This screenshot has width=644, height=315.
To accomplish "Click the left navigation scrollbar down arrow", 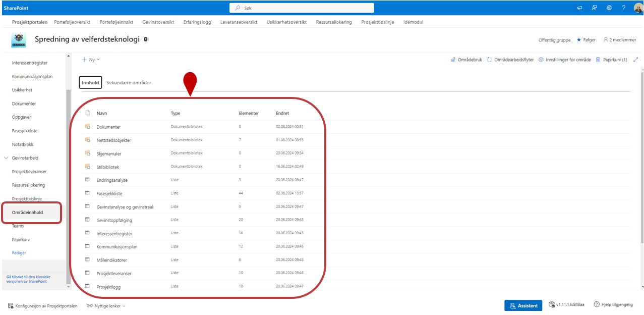I will 69,287.
